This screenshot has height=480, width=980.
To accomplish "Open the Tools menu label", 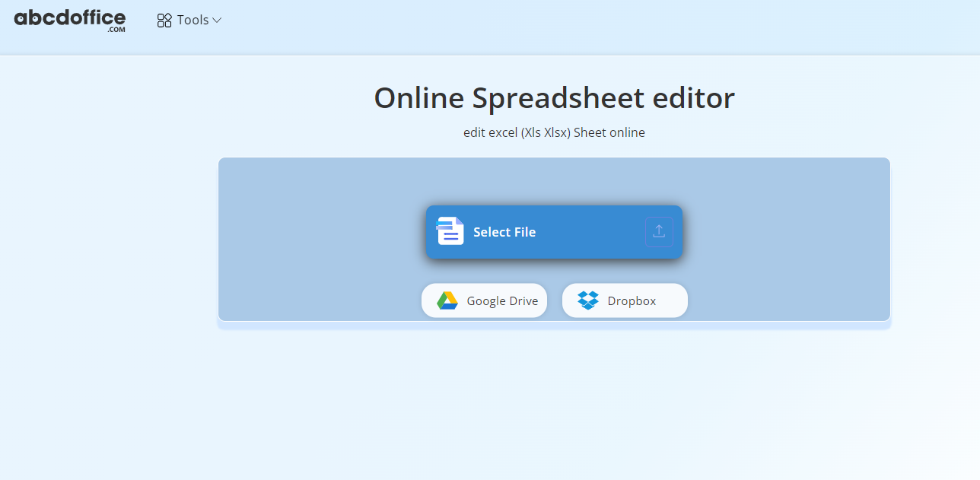I will 193,21.
